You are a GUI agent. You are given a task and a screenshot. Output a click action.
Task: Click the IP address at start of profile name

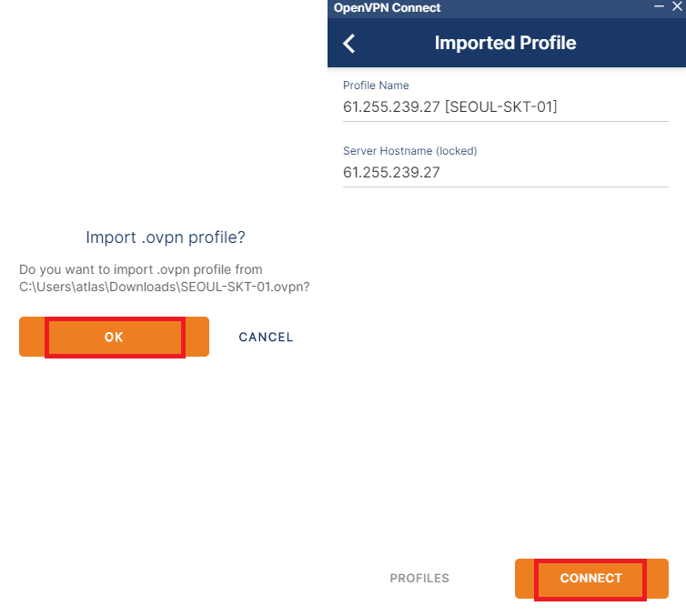click(391, 106)
